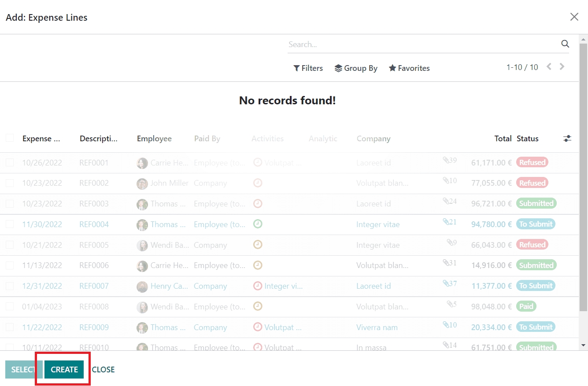588x386 pixels.
Task: Sort by the Employee column header
Action: pos(154,139)
